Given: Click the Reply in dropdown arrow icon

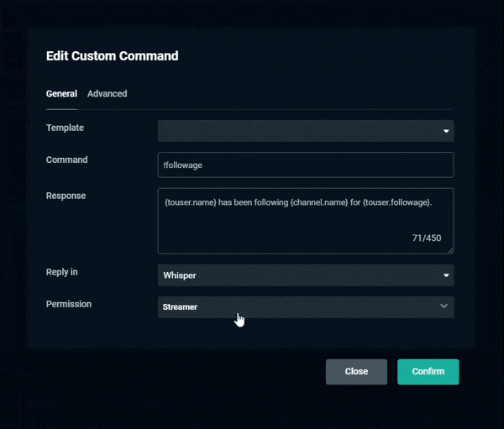Looking at the screenshot, I should (446, 275).
